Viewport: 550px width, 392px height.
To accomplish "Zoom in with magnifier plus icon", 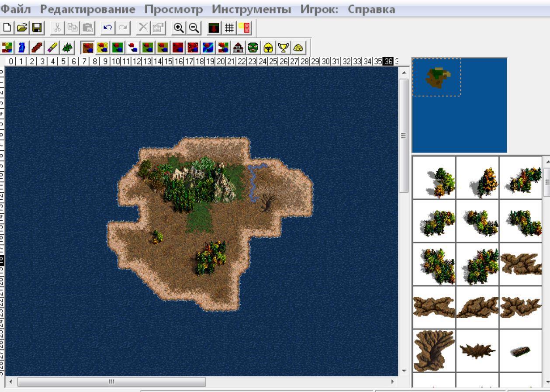I will click(179, 28).
